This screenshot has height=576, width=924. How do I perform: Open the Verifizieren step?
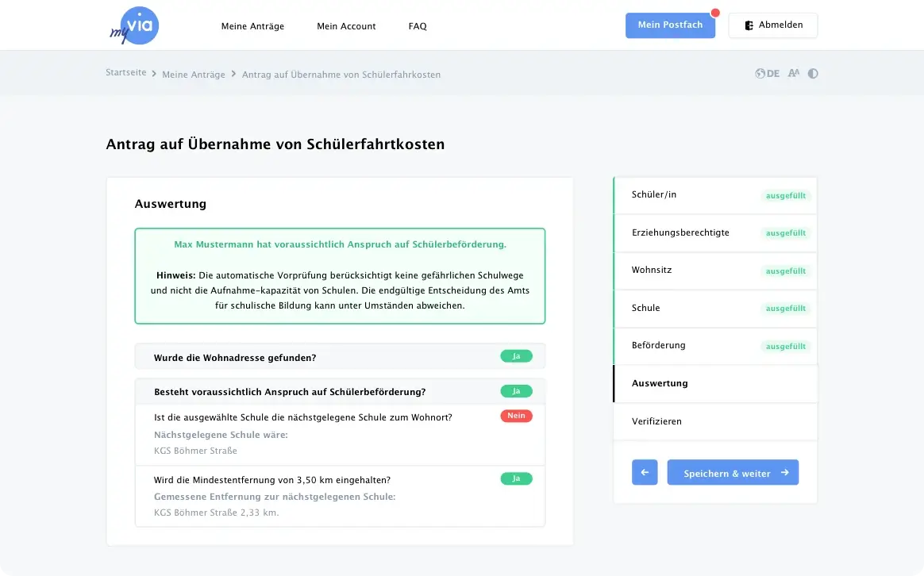[x=656, y=421]
